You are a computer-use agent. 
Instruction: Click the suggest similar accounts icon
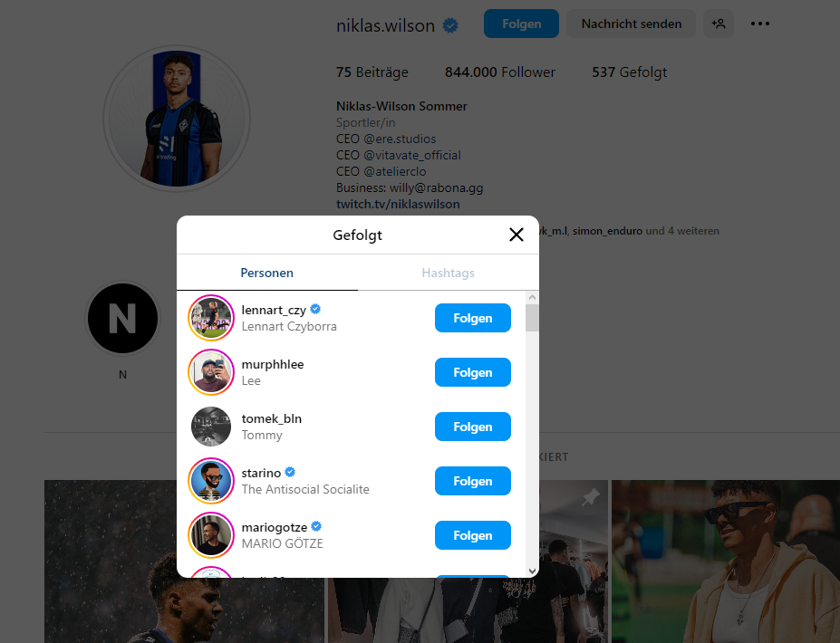point(719,24)
